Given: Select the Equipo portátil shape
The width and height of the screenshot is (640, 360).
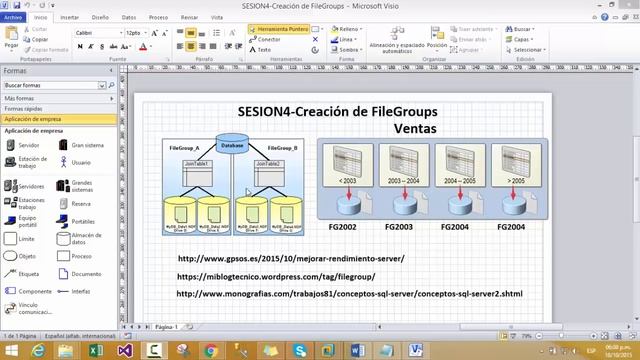Looking at the screenshot, I should pos(21,221).
